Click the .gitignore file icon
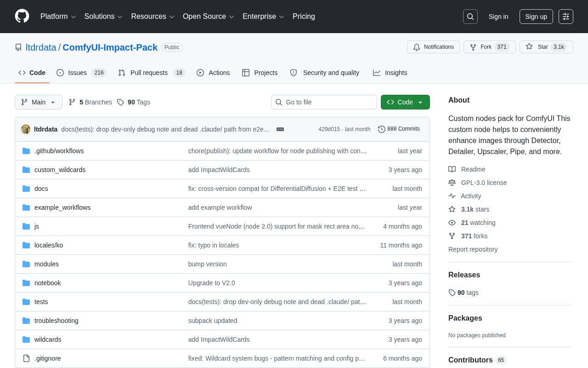Viewport: 588px width, 368px height. (26, 358)
